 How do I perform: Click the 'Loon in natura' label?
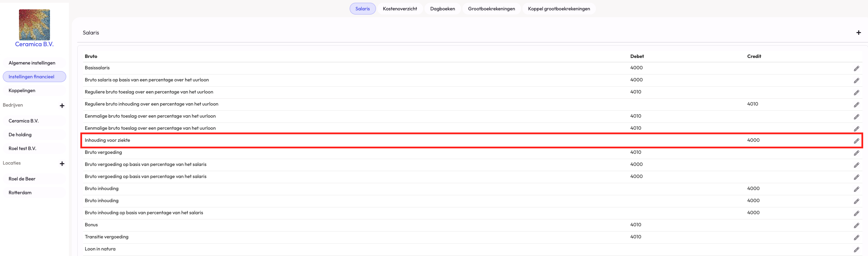[100, 249]
